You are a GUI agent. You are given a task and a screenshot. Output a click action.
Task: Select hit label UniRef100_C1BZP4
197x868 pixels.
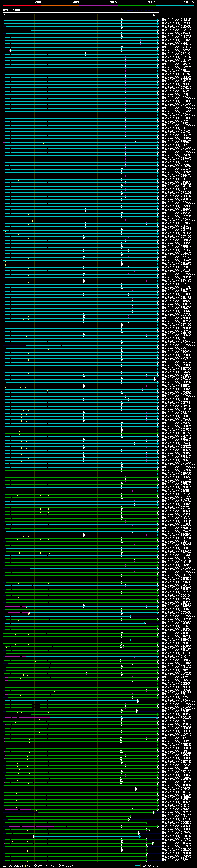point(177,135)
